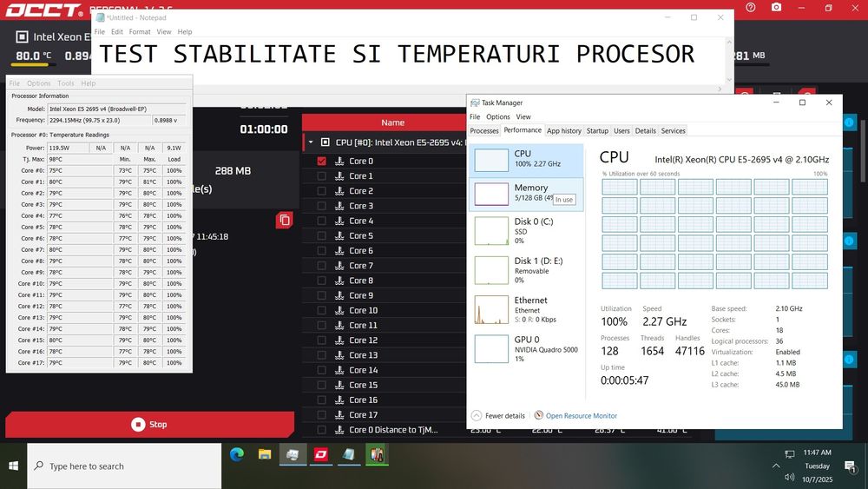Screen dimensions: 868x489
Task: Switch to App history tab
Action: coord(563,130)
